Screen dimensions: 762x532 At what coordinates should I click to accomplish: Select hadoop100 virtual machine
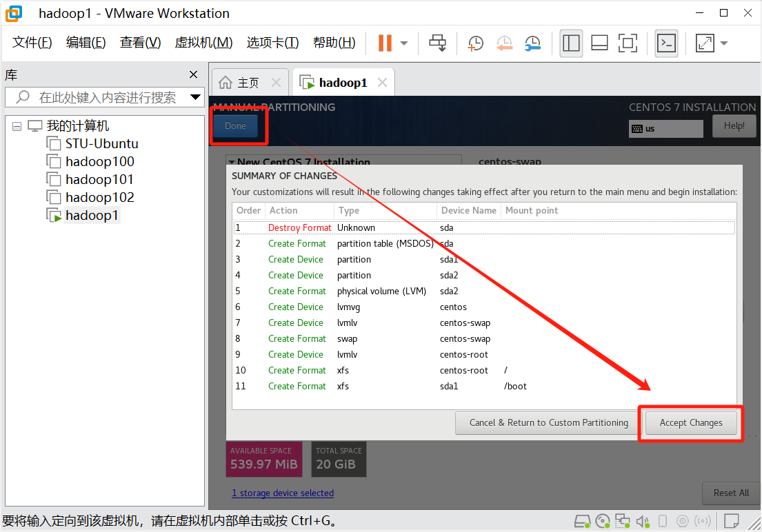(99, 162)
